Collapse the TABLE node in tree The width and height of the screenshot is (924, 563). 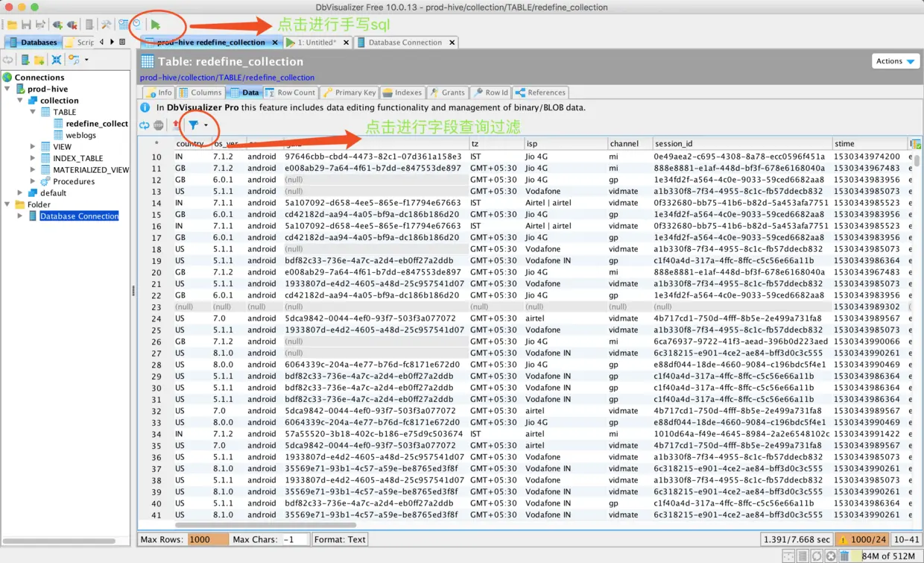[33, 112]
